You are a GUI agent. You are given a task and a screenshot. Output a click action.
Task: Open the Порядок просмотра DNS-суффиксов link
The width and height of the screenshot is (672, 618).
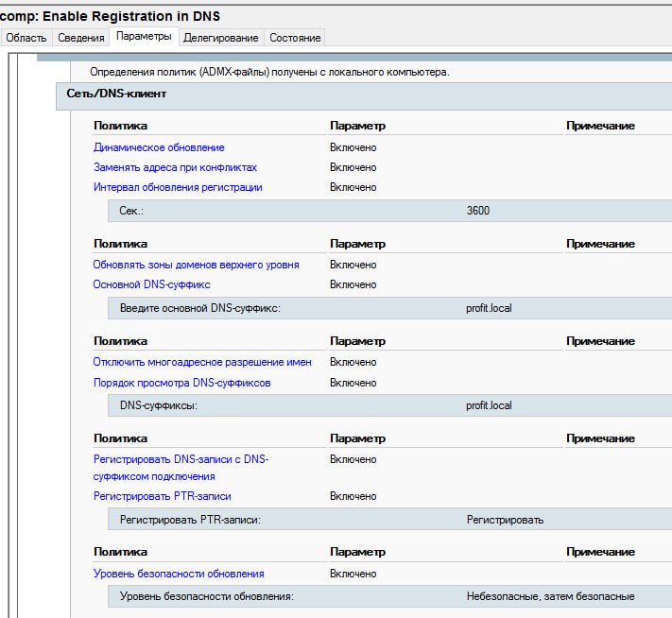coord(182,383)
